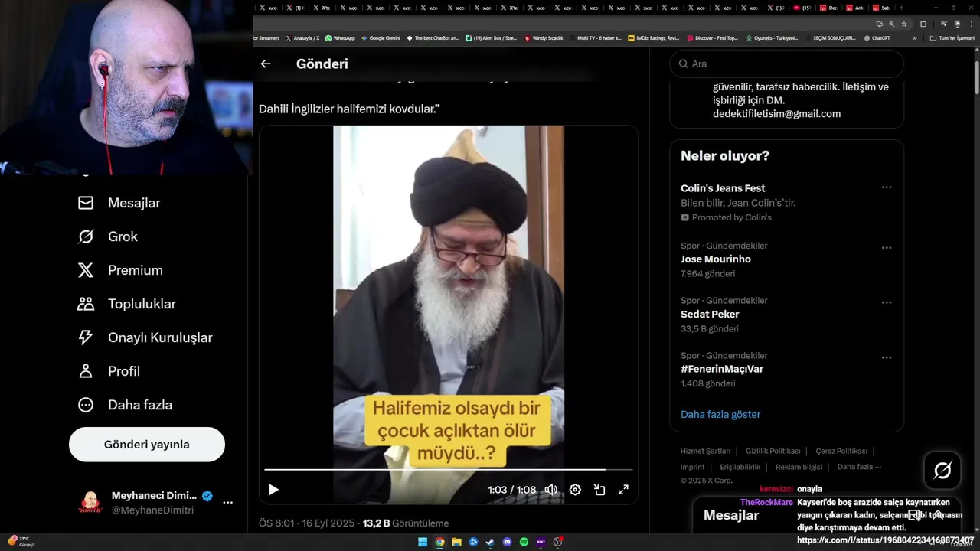Screen dimensions: 980x551
Task: Open File Explorer from taskbar
Action: tap(456, 542)
